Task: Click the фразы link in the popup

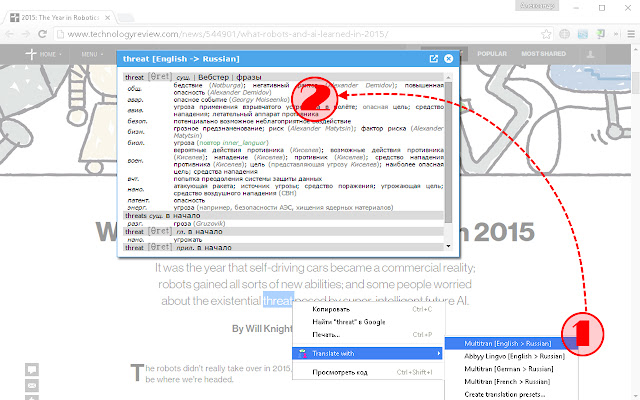Action: tap(249, 77)
